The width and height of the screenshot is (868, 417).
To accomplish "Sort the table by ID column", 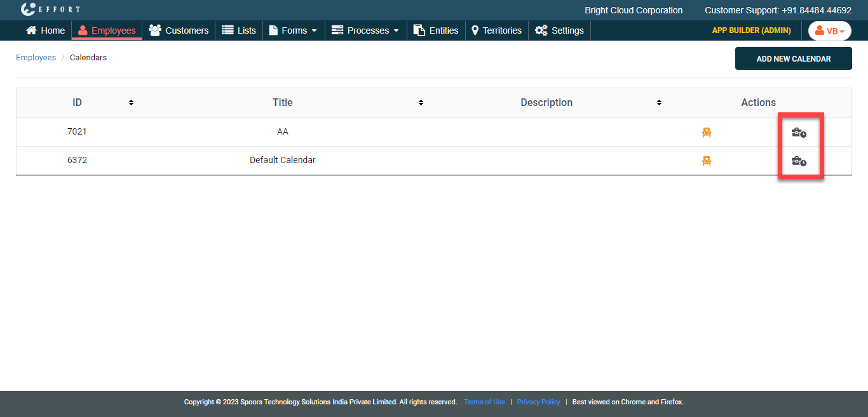I will (x=131, y=103).
